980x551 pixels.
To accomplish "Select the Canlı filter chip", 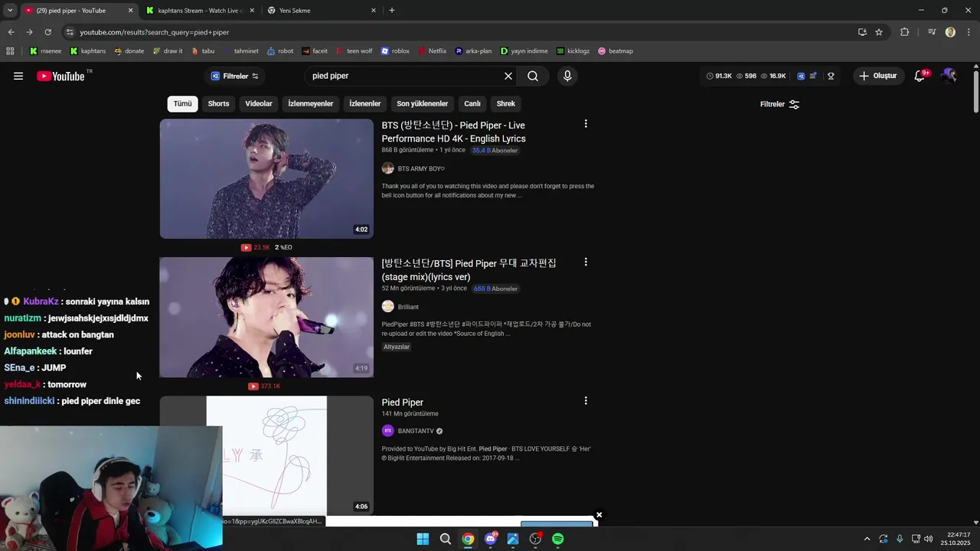I will [x=472, y=103].
